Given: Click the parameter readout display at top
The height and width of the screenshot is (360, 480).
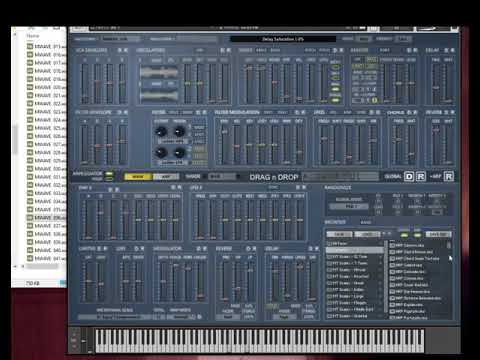Looking at the screenshot, I should click(x=283, y=39).
